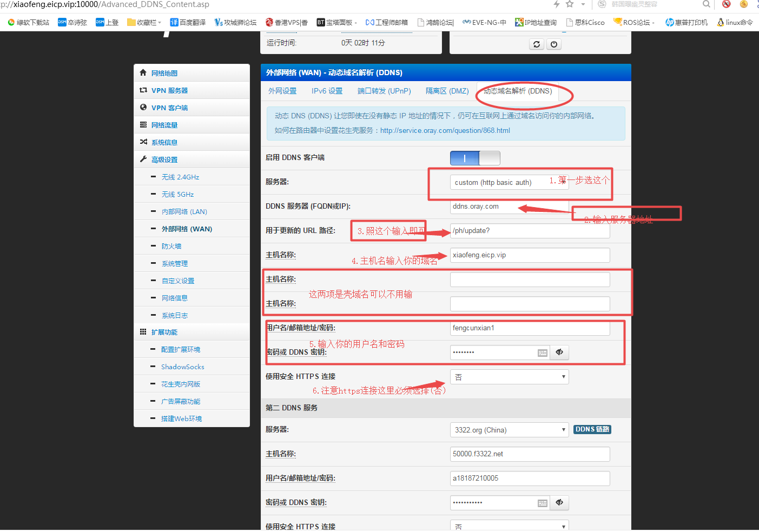Open 网络流量 in the sidebar

pos(192,125)
